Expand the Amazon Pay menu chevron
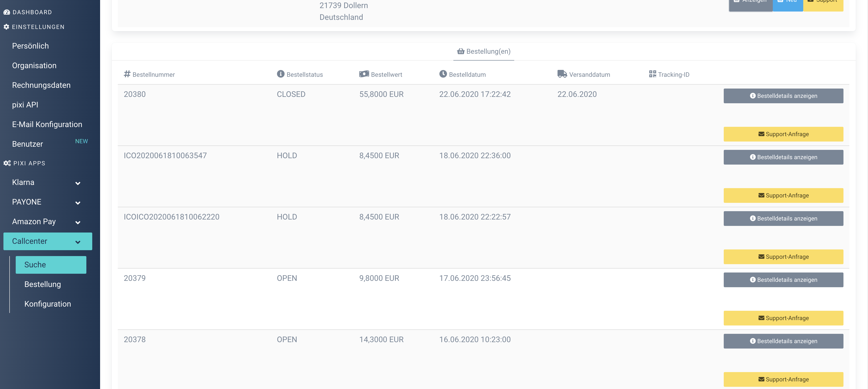The width and height of the screenshot is (868, 389). (x=78, y=222)
